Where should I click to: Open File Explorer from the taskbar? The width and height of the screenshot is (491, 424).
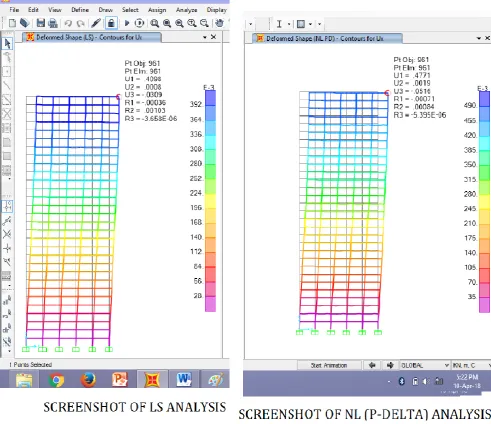(24, 379)
